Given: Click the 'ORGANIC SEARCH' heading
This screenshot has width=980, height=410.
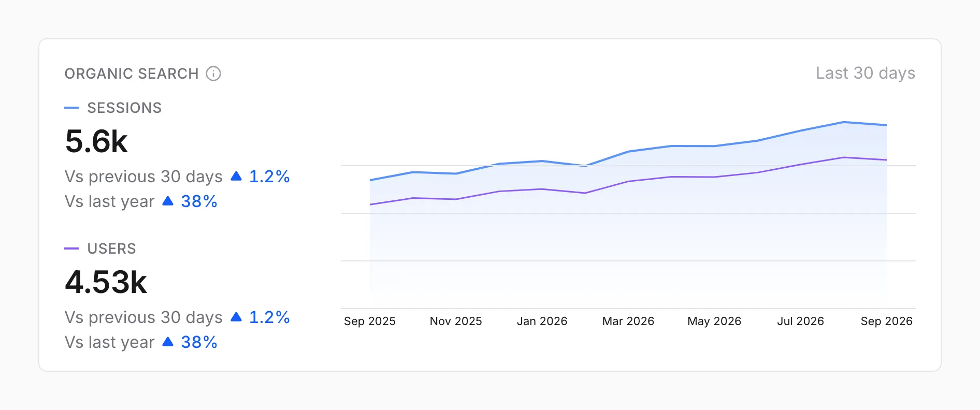Looking at the screenshot, I should 132,74.
